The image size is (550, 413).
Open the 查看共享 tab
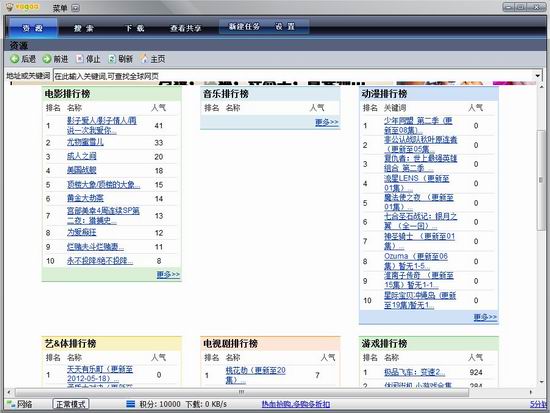(186, 28)
